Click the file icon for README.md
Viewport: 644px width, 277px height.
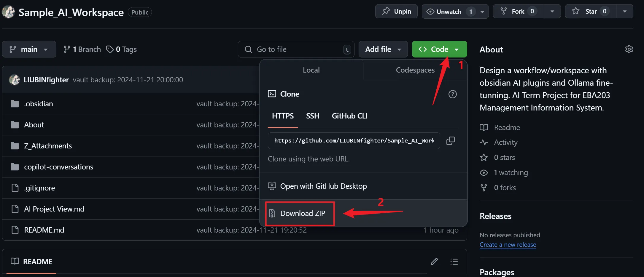(x=15, y=230)
